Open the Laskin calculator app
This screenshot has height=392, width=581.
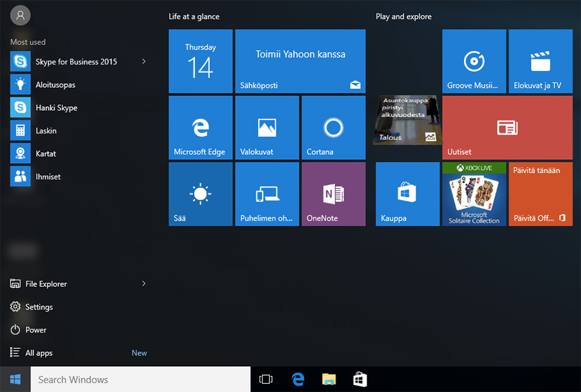coord(46,131)
